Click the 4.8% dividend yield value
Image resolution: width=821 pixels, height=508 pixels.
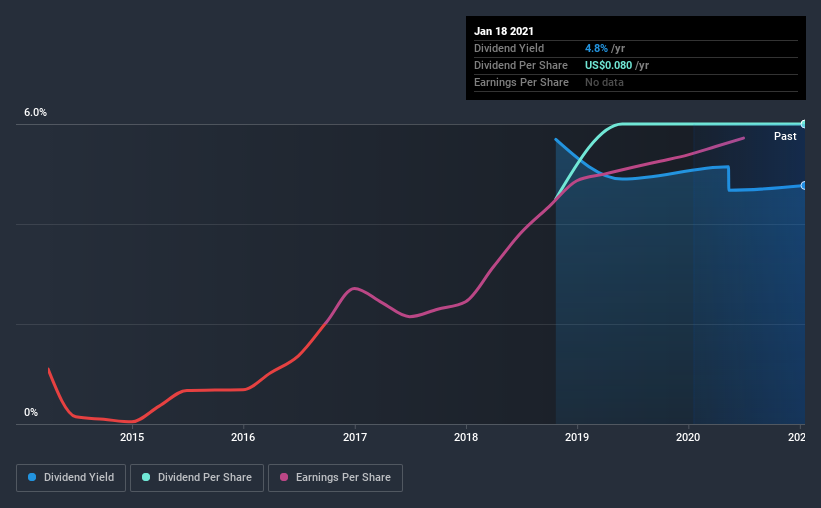(x=596, y=48)
